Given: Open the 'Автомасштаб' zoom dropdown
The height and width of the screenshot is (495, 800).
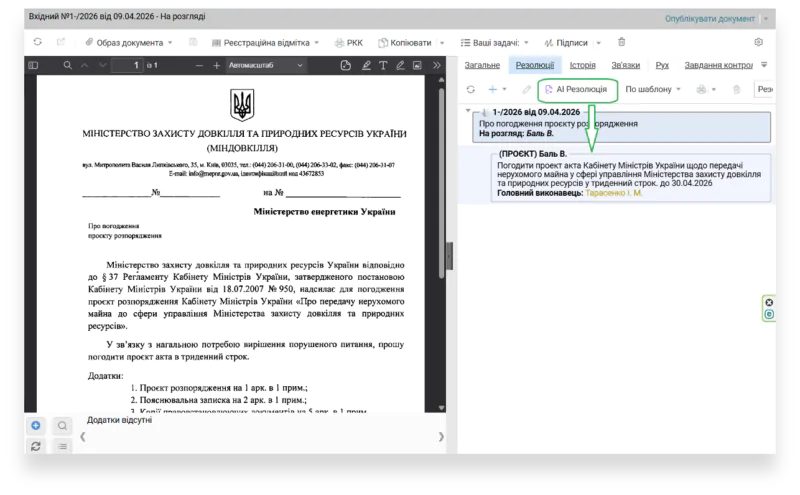Looking at the screenshot, I should (265, 65).
